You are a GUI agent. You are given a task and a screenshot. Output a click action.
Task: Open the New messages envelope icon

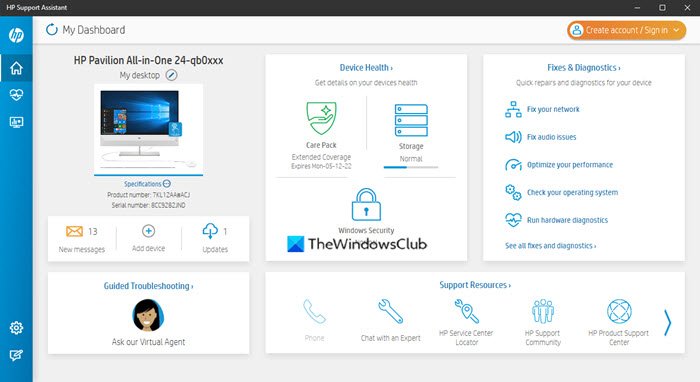point(75,231)
